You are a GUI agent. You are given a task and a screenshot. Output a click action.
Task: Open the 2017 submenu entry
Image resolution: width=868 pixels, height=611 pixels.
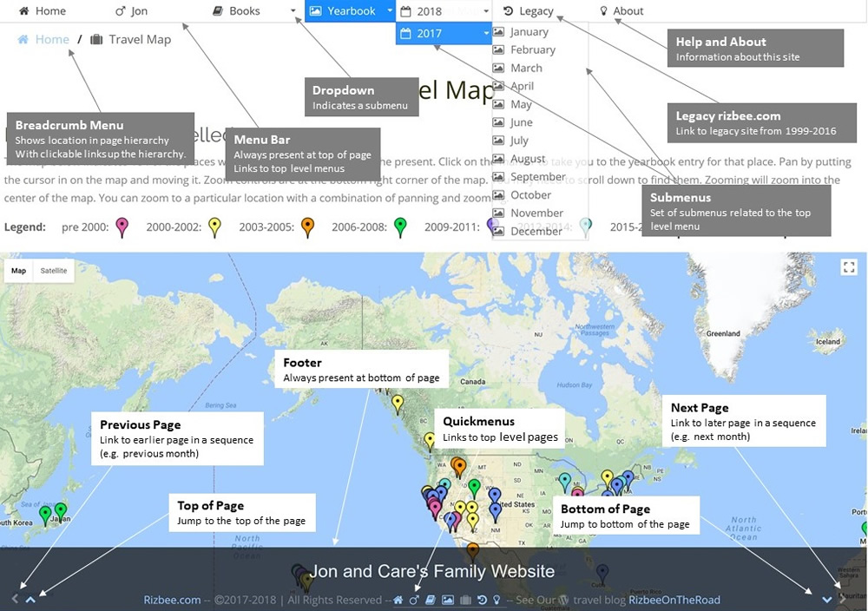click(x=444, y=34)
